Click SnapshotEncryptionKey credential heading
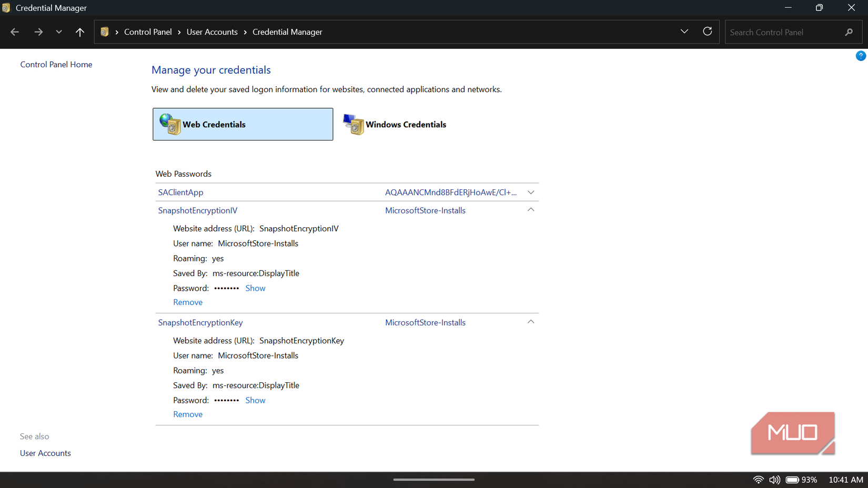The image size is (868, 488). (x=200, y=322)
